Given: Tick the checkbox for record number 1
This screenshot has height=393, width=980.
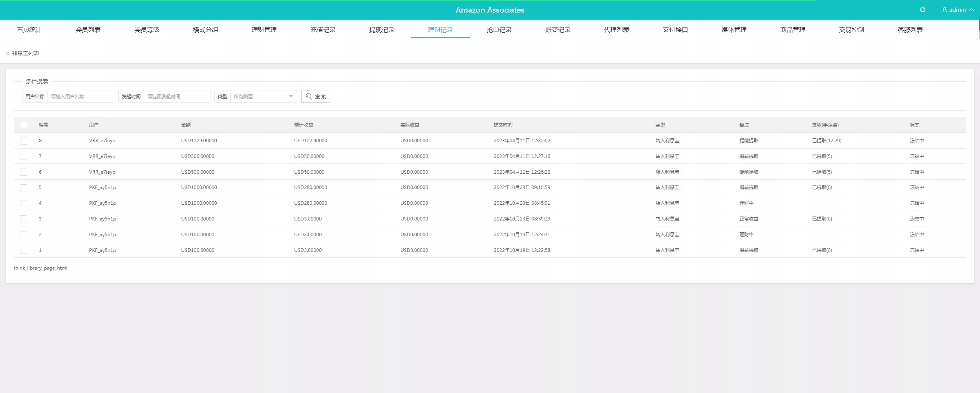Looking at the screenshot, I should [x=24, y=250].
